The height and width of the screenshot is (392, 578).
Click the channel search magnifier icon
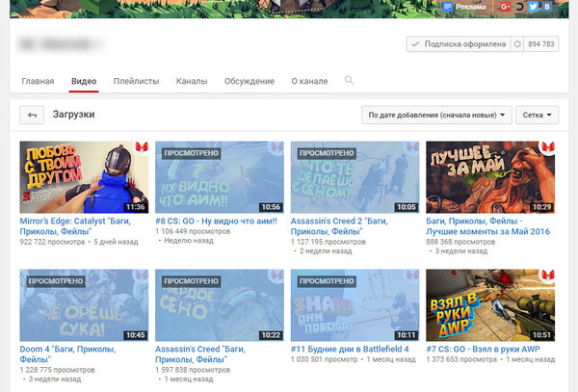click(349, 81)
